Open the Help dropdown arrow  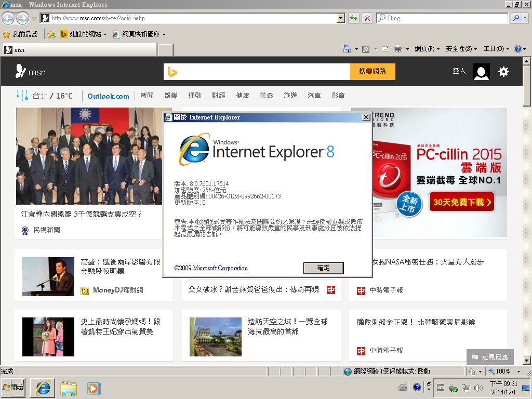click(x=525, y=49)
